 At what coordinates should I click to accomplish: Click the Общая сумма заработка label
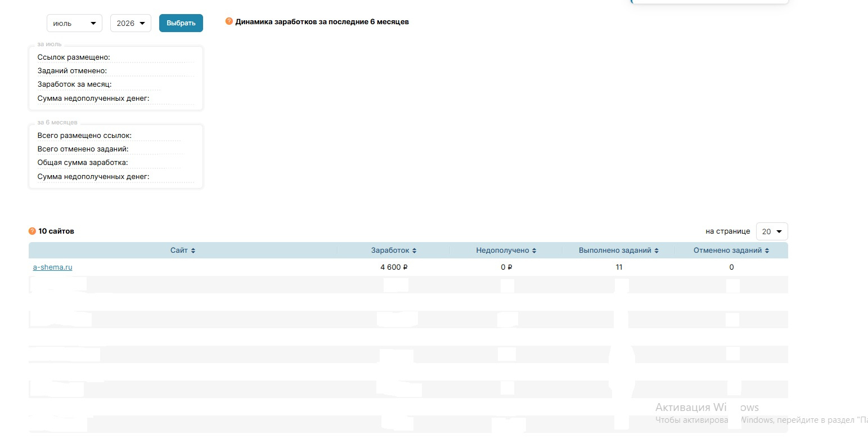(x=83, y=163)
